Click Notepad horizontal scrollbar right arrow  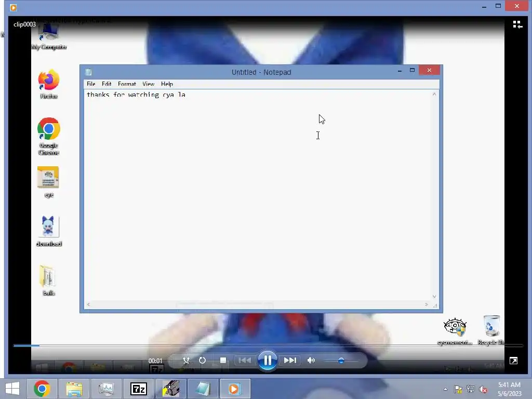(x=427, y=304)
